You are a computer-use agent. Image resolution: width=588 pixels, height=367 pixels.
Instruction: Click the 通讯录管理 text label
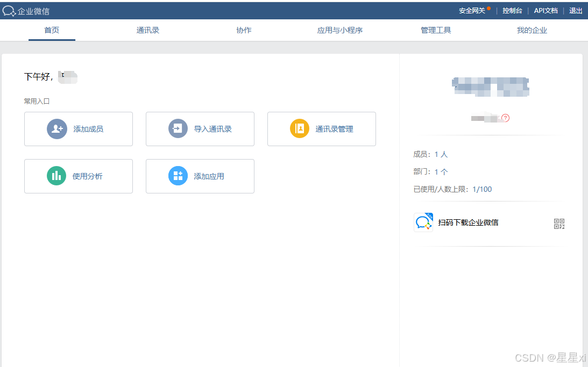pos(334,129)
